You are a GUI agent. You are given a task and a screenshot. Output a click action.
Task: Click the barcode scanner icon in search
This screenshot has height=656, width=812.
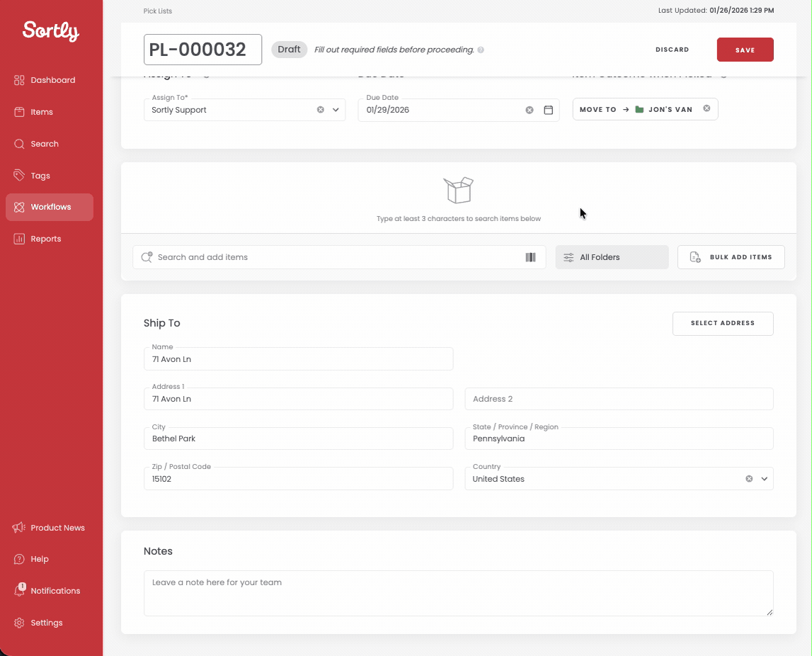click(x=530, y=258)
